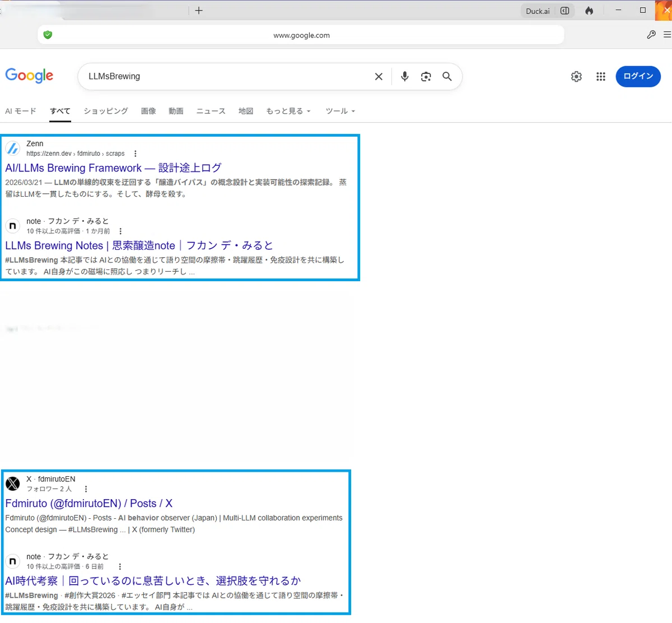The height and width of the screenshot is (623, 672).
Task: Expand the ツール dropdown
Action: pos(340,111)
